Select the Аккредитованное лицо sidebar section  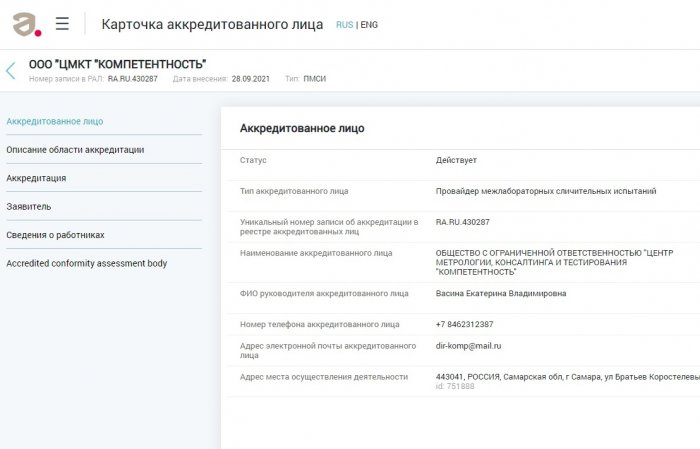pos(54,121)
